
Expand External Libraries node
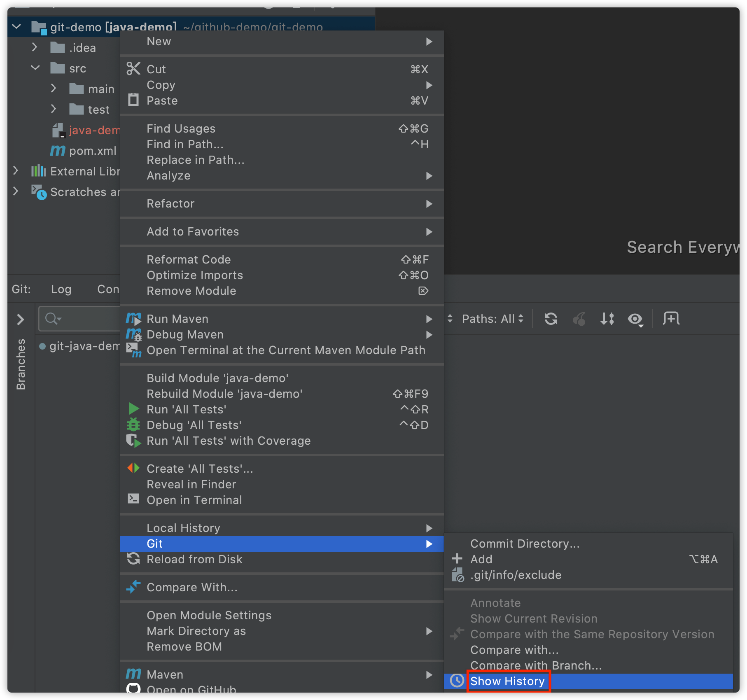pos(16,170)
